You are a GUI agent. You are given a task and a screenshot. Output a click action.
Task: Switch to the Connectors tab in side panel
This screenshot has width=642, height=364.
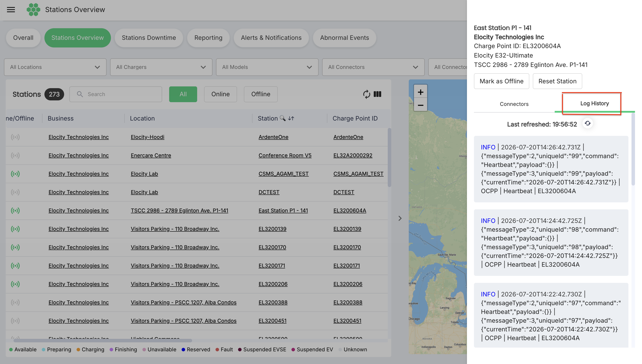click(514, 104)
